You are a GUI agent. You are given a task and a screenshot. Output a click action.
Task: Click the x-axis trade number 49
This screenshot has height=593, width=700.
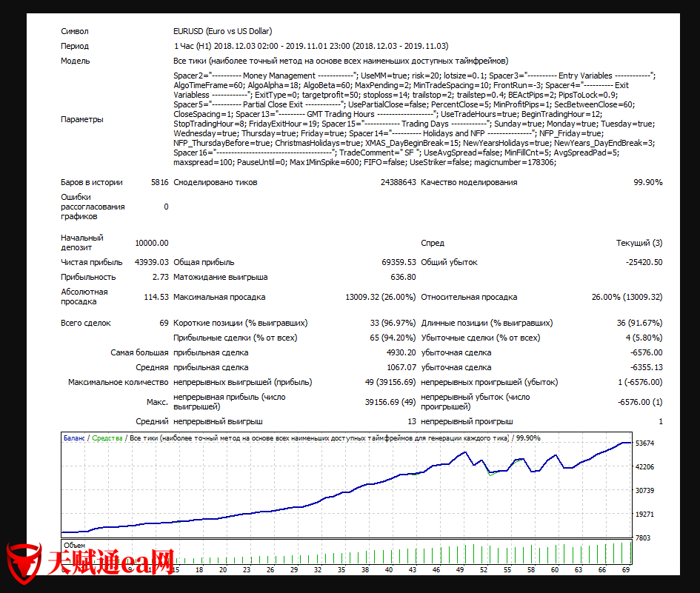[459, 570]
